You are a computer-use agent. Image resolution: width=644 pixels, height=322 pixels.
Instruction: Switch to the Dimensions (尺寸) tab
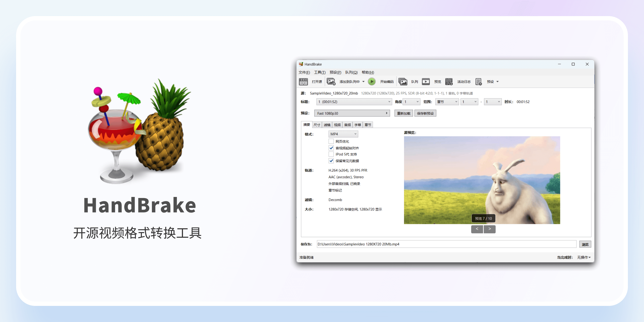click(317, 125)
